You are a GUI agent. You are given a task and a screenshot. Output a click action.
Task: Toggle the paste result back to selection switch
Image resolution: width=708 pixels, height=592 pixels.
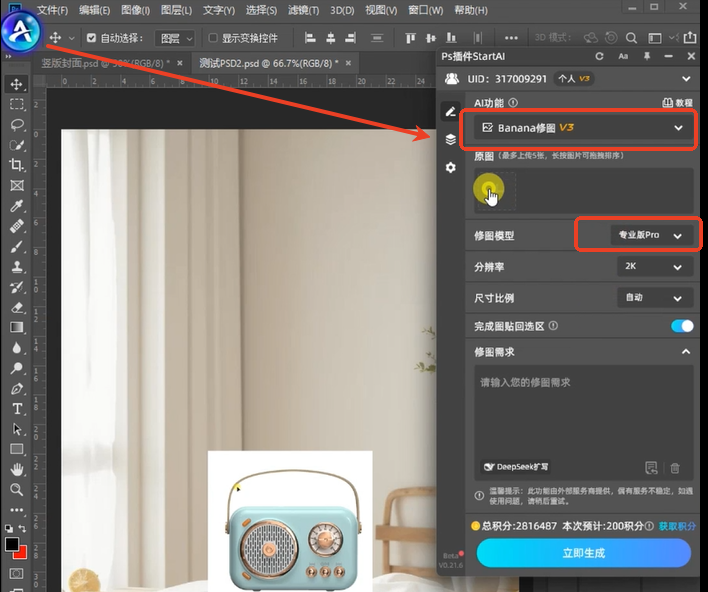682,326
